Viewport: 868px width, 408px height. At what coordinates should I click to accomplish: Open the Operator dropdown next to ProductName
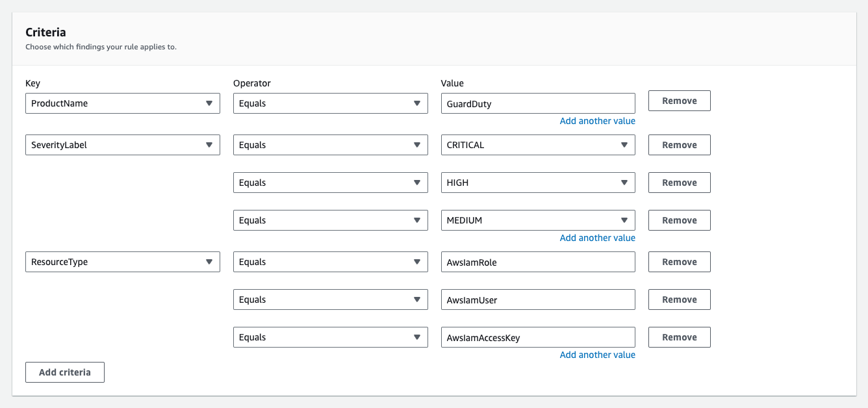click(x=330, y=103)
